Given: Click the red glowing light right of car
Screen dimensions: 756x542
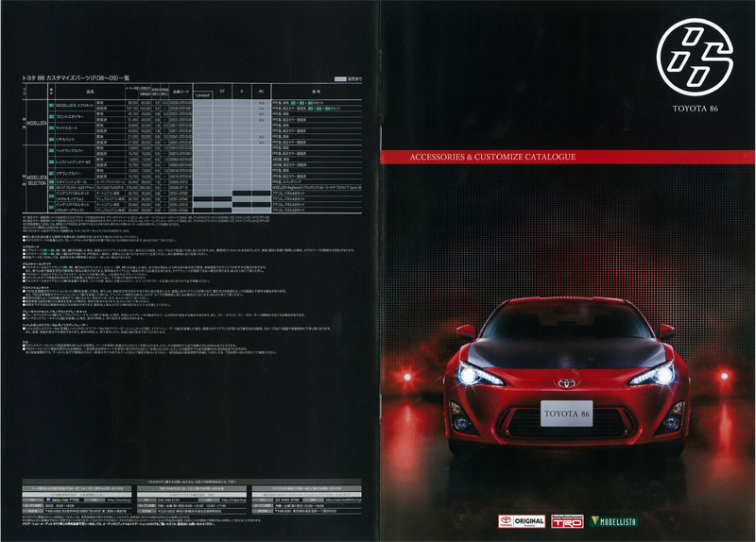Looking at the screenshot, I should (x=724, y=375).
